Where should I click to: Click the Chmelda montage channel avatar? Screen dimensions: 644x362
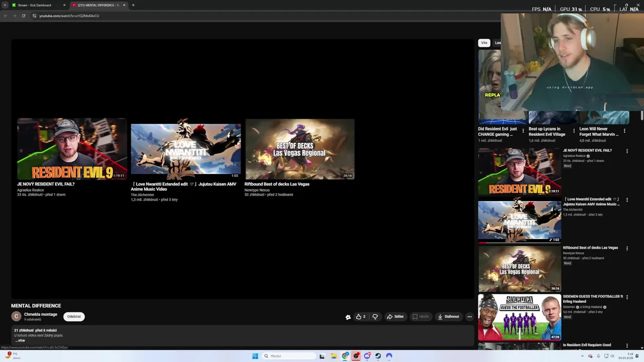16,316
